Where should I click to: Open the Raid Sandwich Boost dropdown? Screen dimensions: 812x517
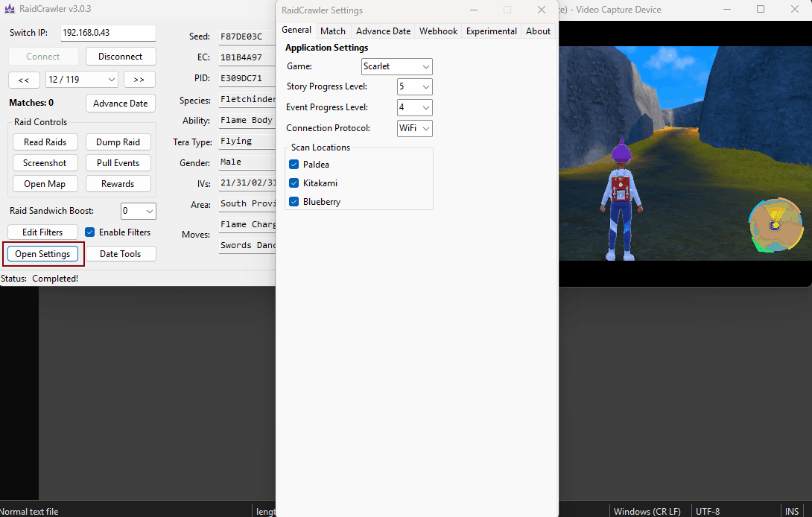139,211
